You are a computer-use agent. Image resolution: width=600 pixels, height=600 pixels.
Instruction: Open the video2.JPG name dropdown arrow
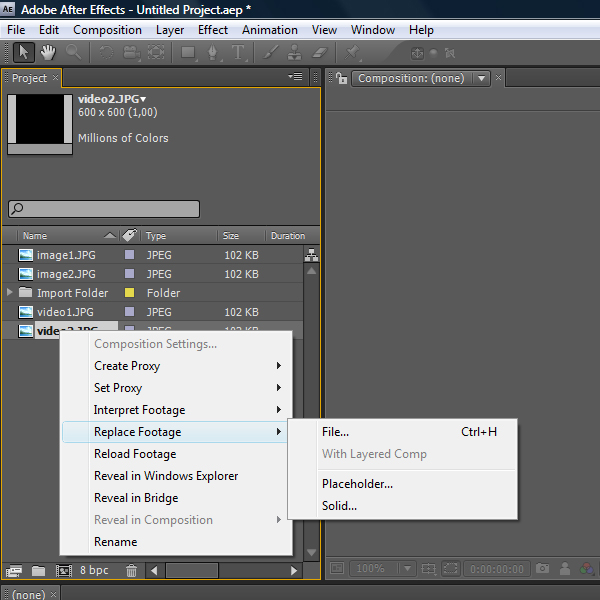[143, 99]
